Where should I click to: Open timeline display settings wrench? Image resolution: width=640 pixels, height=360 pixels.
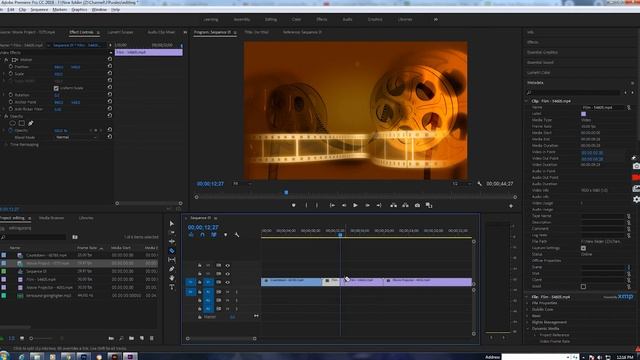tap(237, 235)
